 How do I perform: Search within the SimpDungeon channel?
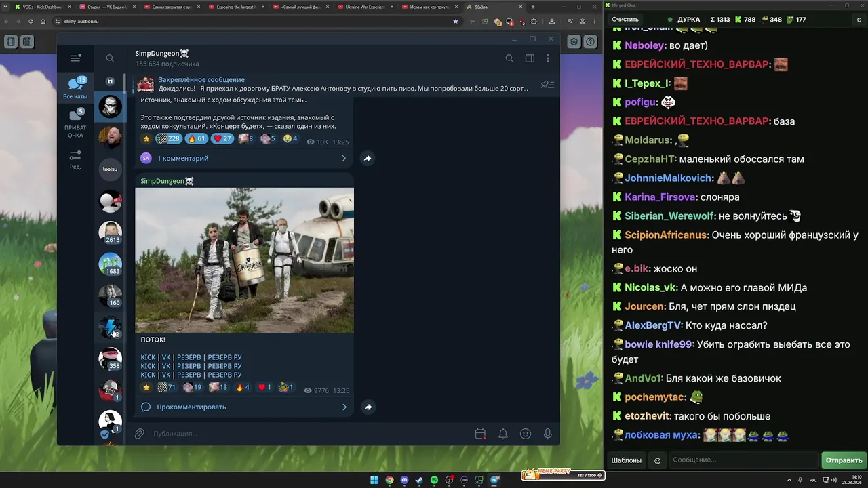point(509,58)
